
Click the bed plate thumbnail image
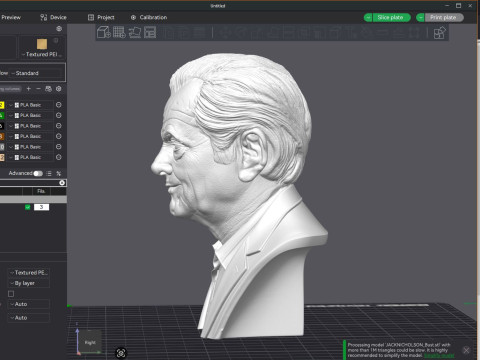[42, 44]
